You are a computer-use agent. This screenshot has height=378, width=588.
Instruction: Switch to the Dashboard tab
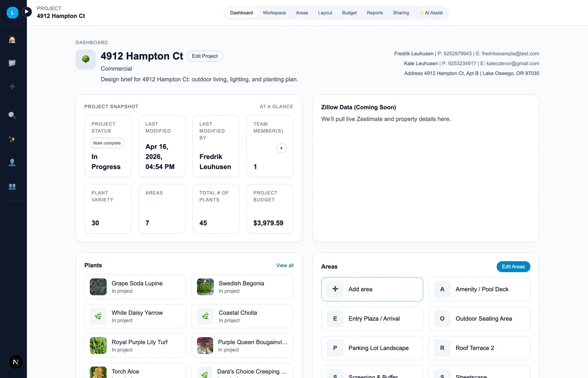coord(241,13)
